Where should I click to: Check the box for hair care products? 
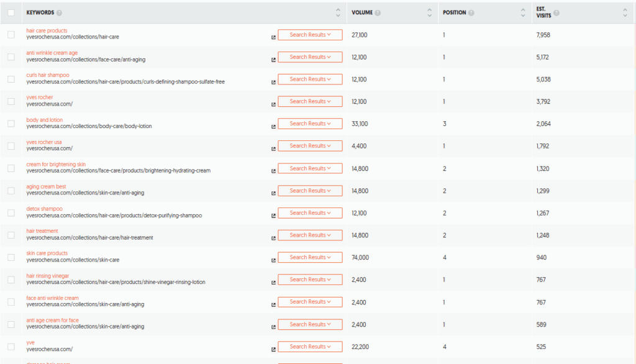pos(11,35)
